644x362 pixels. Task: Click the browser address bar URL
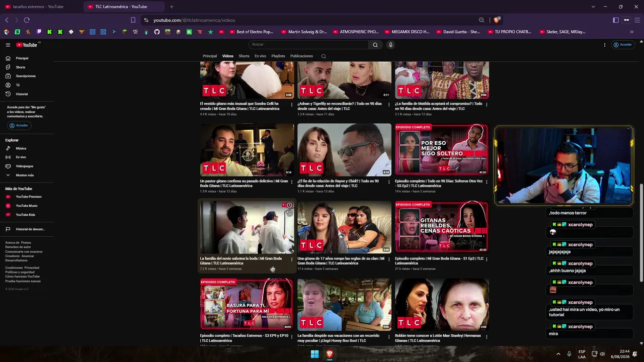click(x=194, y=20)
